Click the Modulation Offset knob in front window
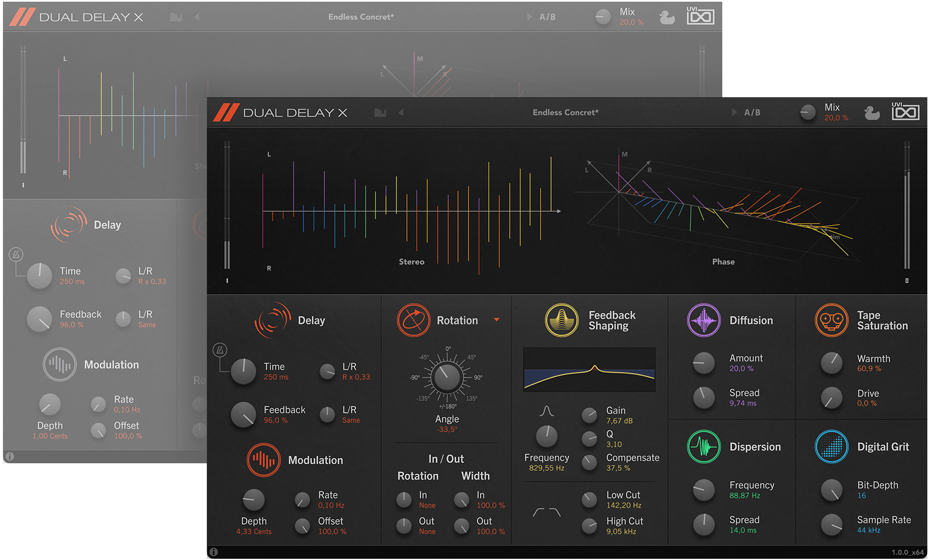This screenshot has width=932, height=560. coord(302,526)
